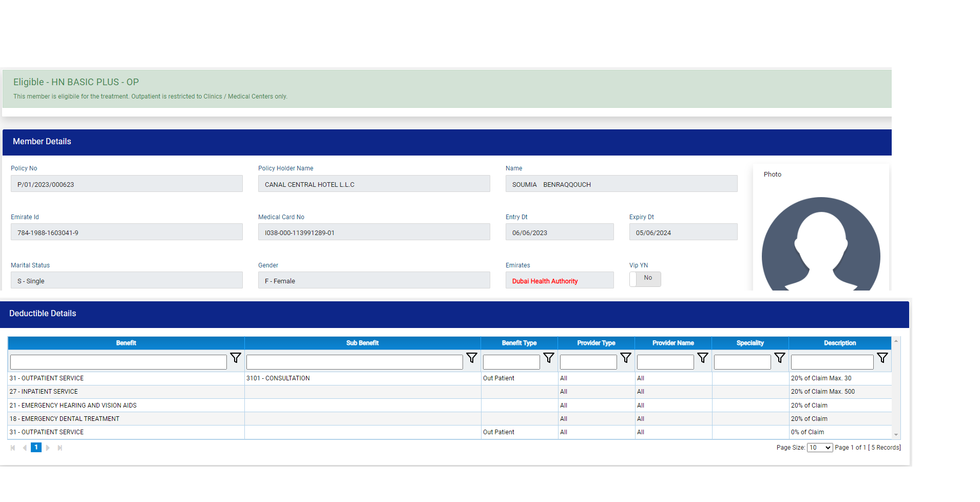Open the Page Size dropdown
The image size is (980, 502).
819,448
